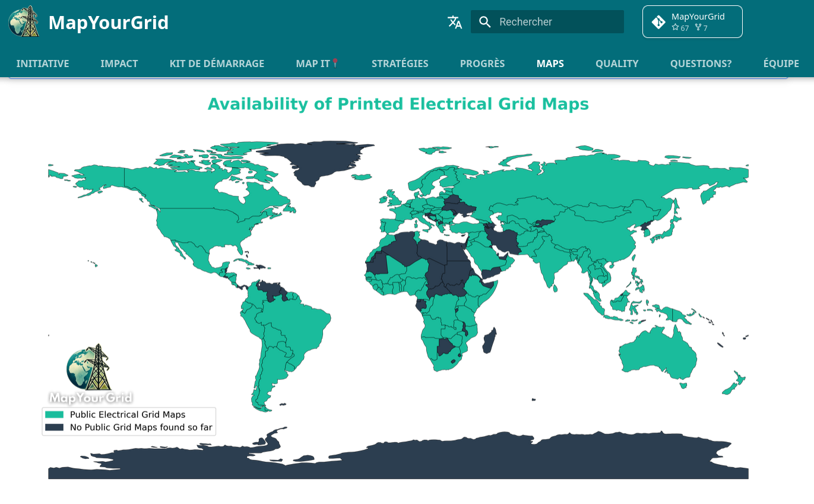Click the repository fork count icon
Screen dimensions: 814x504
click(698, 28)
